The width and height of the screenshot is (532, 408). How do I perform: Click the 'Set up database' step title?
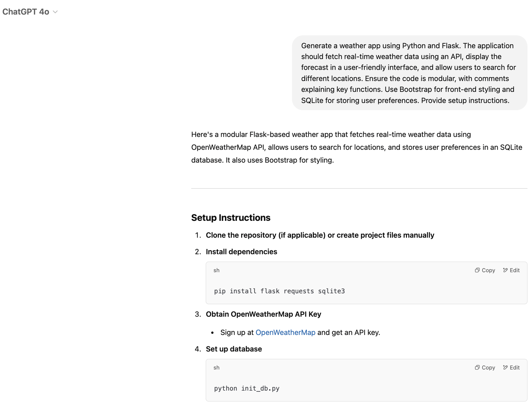pos(233,349)
